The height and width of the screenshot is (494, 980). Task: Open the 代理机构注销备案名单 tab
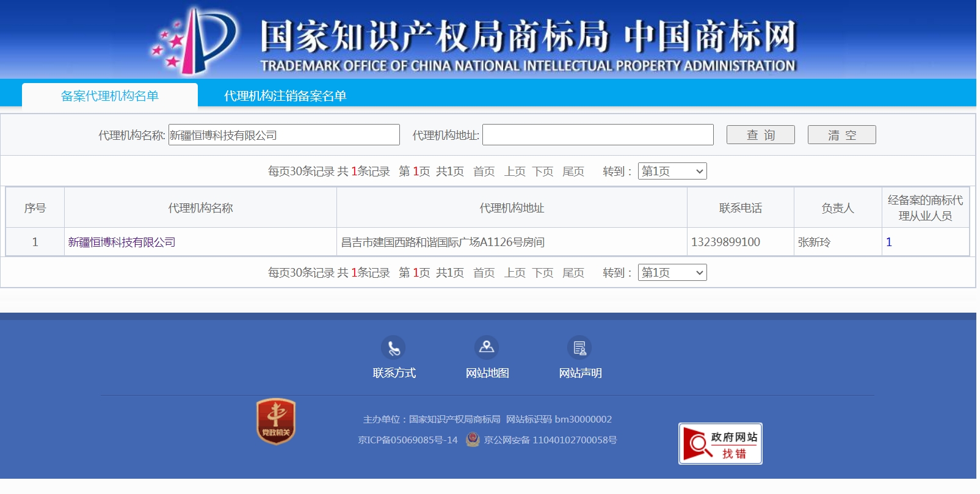(x=285, y=96)
